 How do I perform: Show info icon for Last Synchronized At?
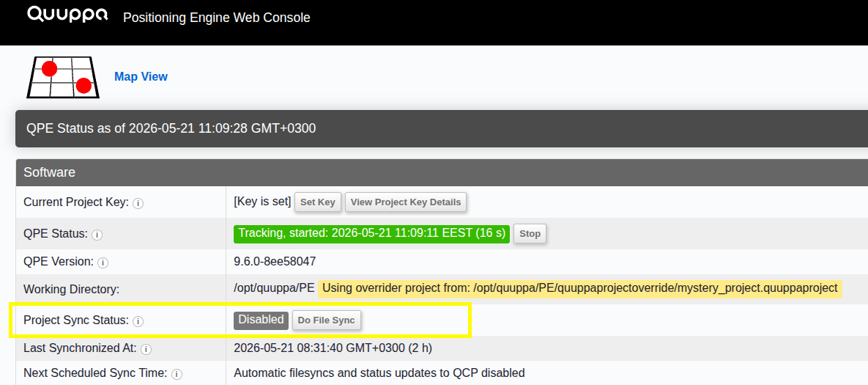146,349
